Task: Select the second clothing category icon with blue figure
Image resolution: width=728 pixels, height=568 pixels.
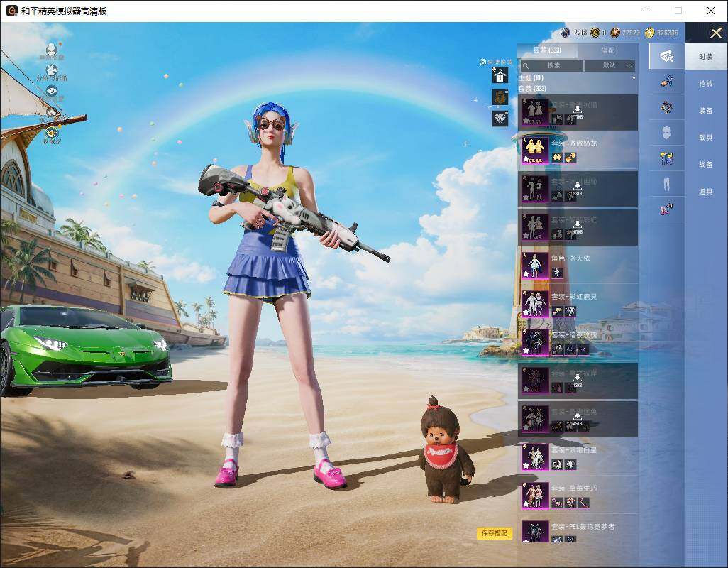Action: pos(666,82)
